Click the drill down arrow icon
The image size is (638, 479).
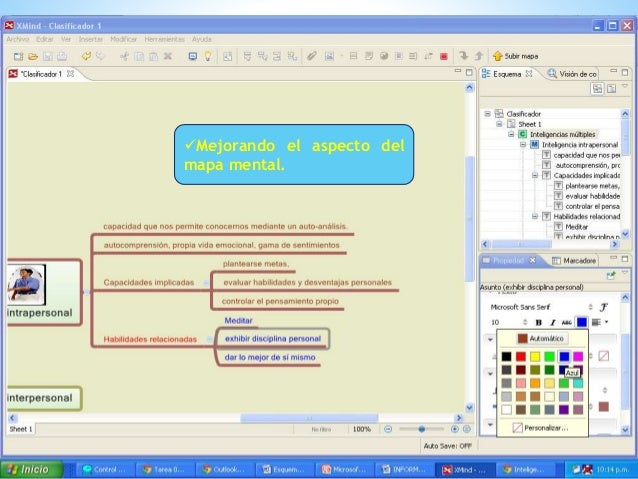click(463, 56)
